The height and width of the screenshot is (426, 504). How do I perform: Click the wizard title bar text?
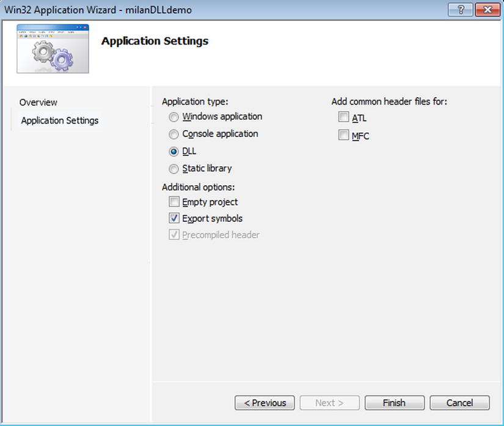[98, 10]
